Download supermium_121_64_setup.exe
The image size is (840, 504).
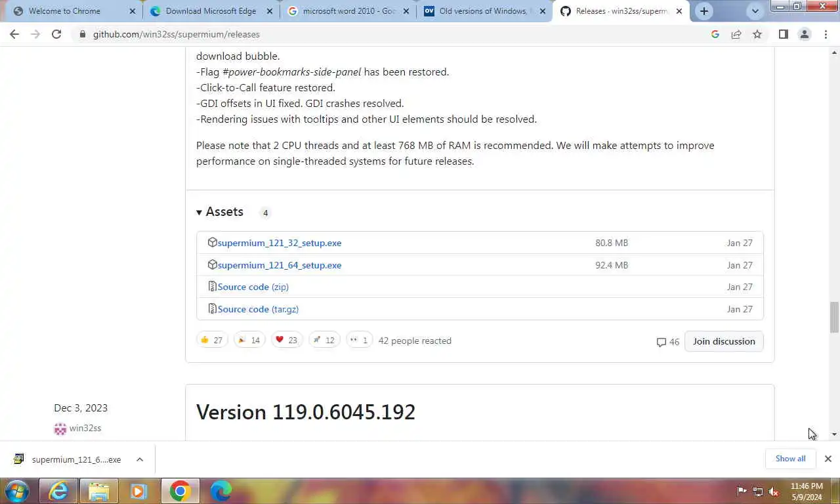pyautogui.click(x=280, y=265)
